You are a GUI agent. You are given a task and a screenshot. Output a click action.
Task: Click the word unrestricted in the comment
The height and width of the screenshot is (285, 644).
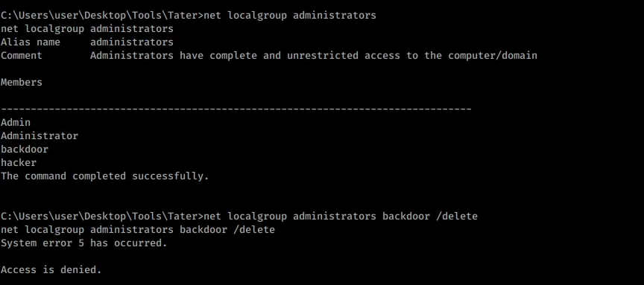coord(323,55)
